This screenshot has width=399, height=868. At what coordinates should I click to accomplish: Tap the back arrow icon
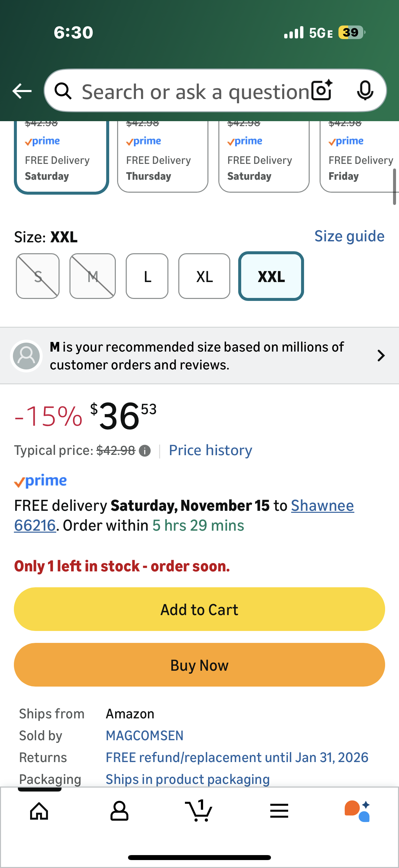coord(22,91)
